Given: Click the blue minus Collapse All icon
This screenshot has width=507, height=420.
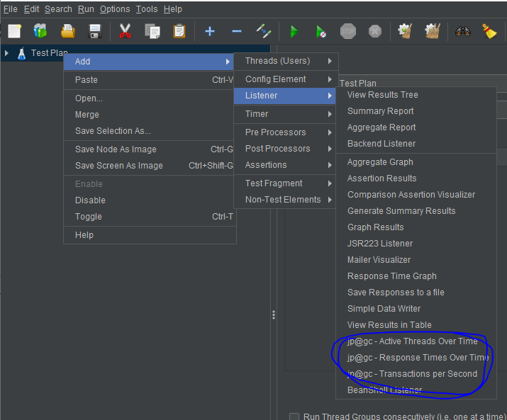Looking at the screenshot, I should click(237, 31).
